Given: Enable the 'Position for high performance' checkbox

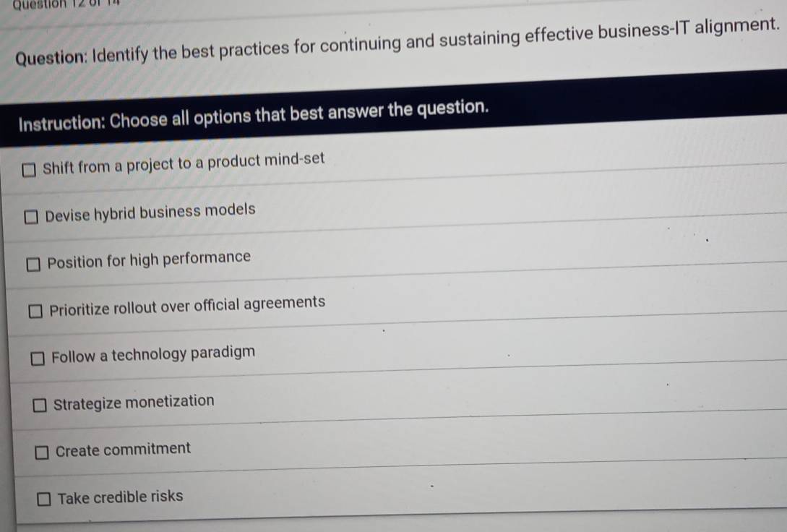Looking at the screenshot, I should [x=34, y=265].
